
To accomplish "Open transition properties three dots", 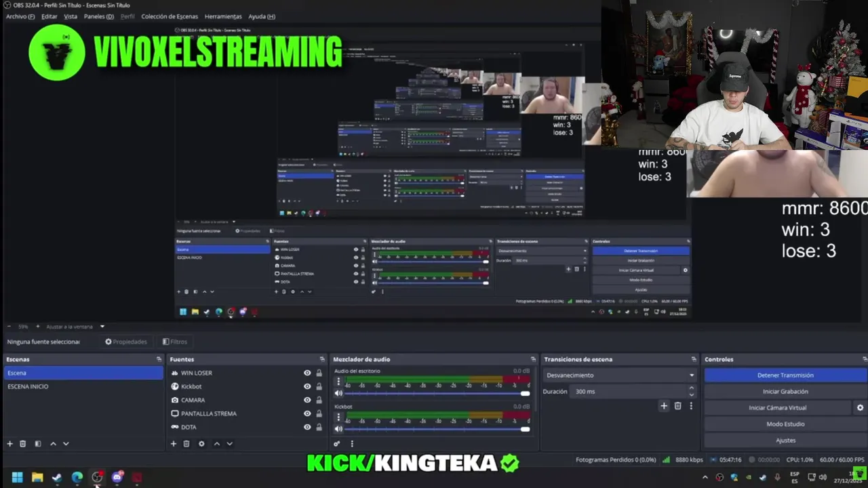I will (691, 406).
